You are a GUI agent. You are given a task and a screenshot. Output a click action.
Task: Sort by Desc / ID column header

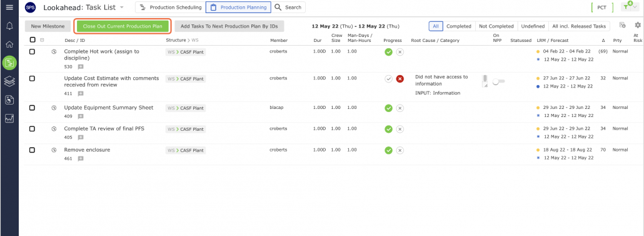75,40
